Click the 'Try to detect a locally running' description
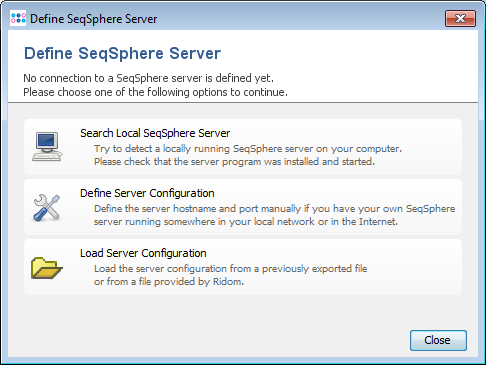This screenshot has width=486, height=365. [x=248, y=149]
